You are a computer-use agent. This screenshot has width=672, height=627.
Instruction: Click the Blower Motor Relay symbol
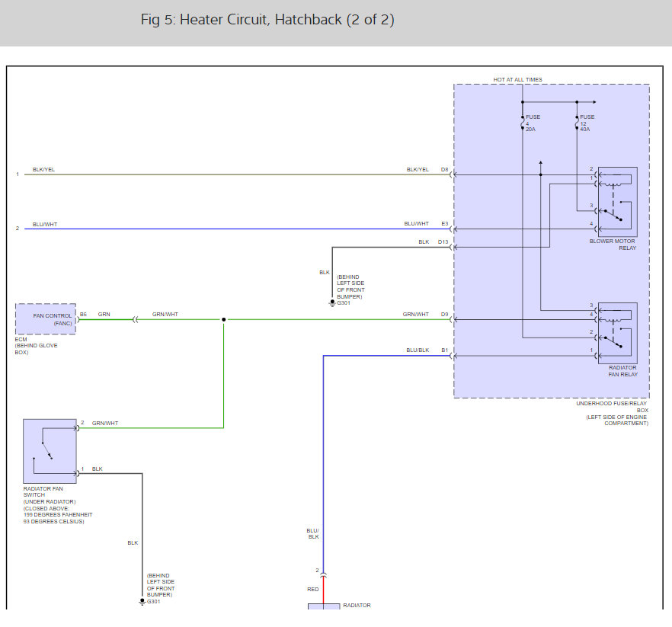pos(618,202)
